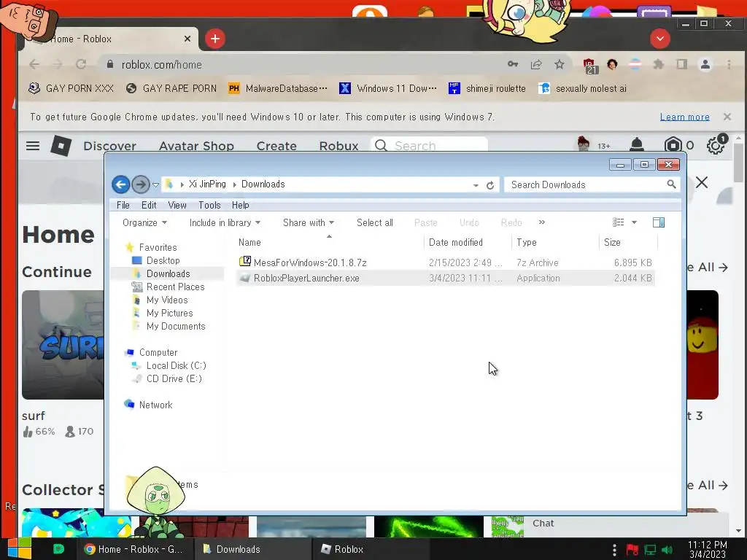Open the Edit menu
Screen dimensions: 747x560
pyautogui.click(x=149, y=205)
